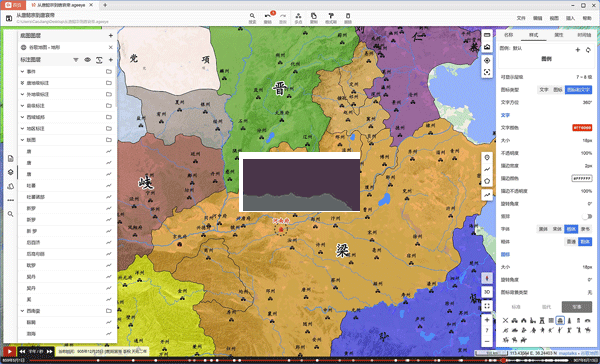600x364 pixels.
Task: Select 黑体 font option
Action: click(x=543, y=229)
